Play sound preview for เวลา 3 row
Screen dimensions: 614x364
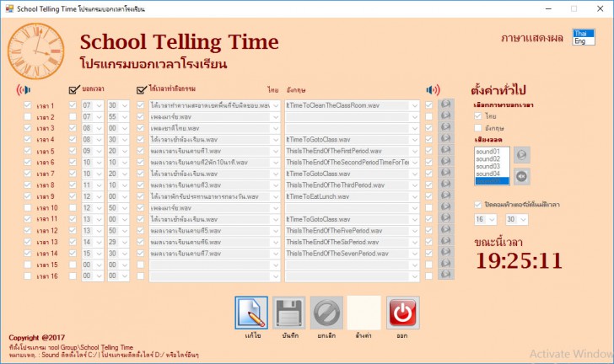pos(445,127)
